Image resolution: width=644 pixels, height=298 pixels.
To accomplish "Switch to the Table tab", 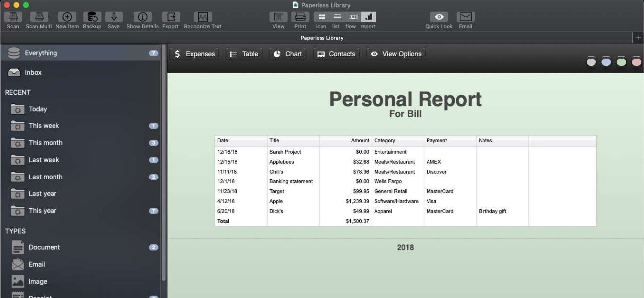I will (x=244, y=53).
